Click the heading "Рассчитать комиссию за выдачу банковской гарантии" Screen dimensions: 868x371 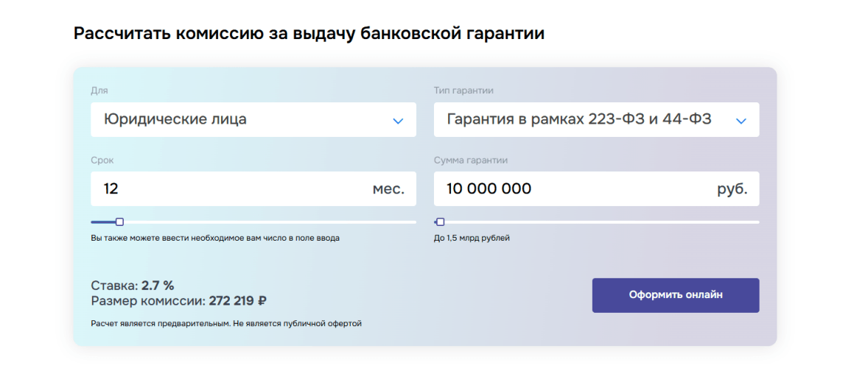309,34
